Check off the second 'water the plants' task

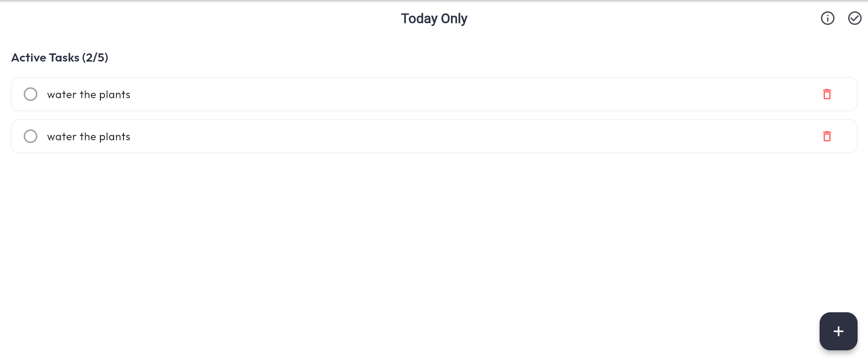[30, 136]
